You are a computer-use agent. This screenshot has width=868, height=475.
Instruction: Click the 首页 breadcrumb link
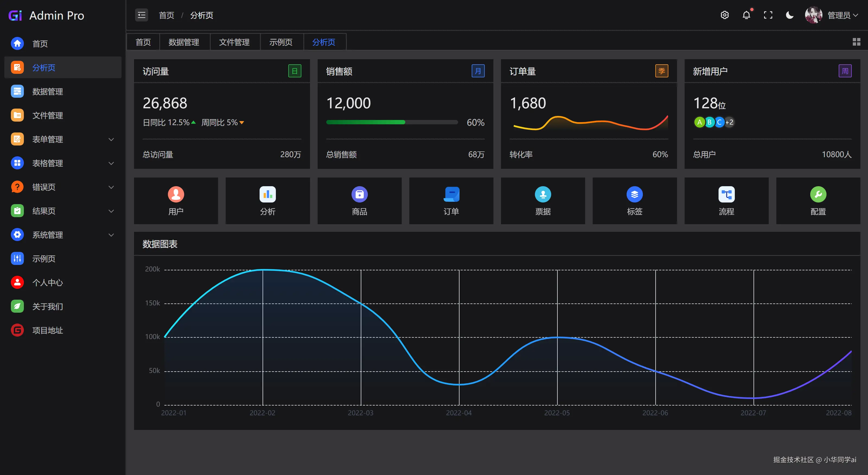click(x=167, y=15)
